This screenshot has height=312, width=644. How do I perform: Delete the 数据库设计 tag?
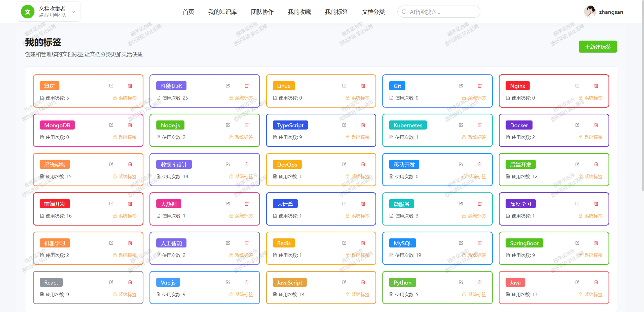point(247,164)
